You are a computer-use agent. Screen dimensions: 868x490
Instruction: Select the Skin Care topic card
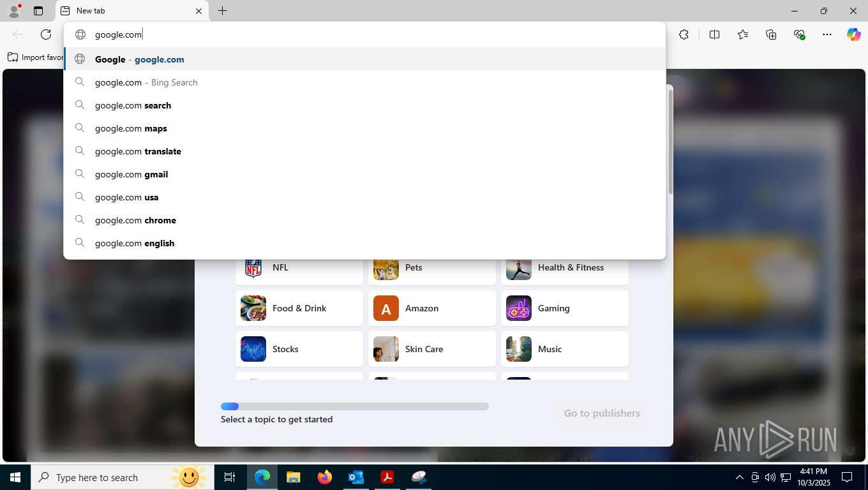pos(432,349)
